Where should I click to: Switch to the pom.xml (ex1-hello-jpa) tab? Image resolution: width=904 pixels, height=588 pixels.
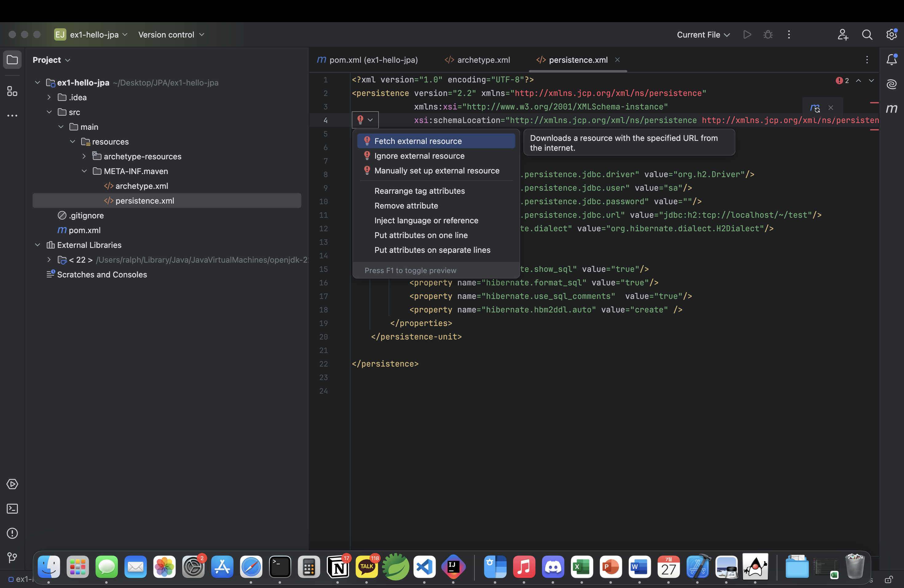368,60
